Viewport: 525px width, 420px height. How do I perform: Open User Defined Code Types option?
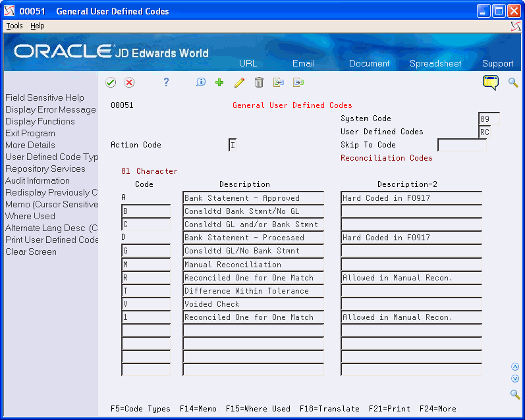pos(51,157)
